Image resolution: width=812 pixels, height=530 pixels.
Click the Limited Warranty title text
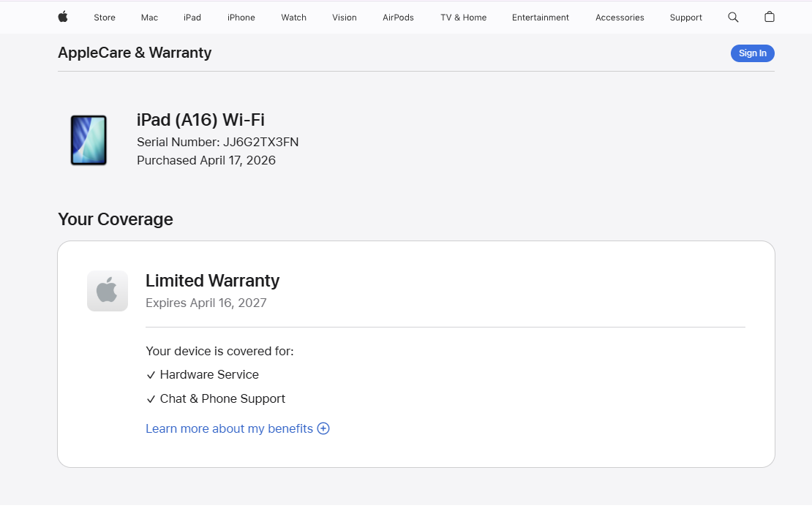click(x=212, y=281)
